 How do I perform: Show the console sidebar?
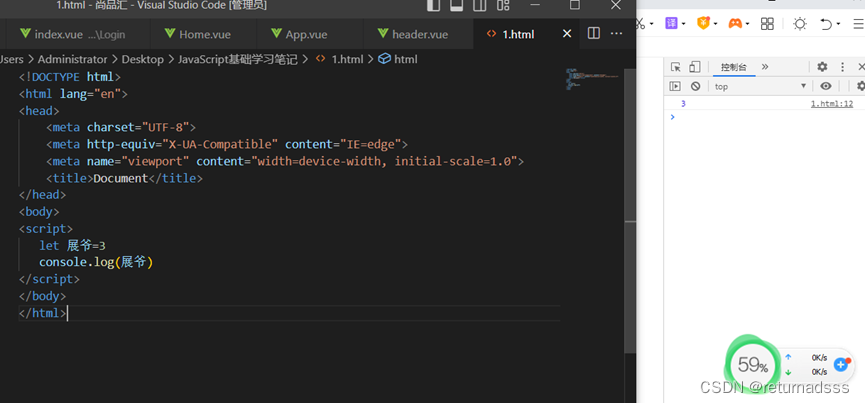tap(675, 86)
